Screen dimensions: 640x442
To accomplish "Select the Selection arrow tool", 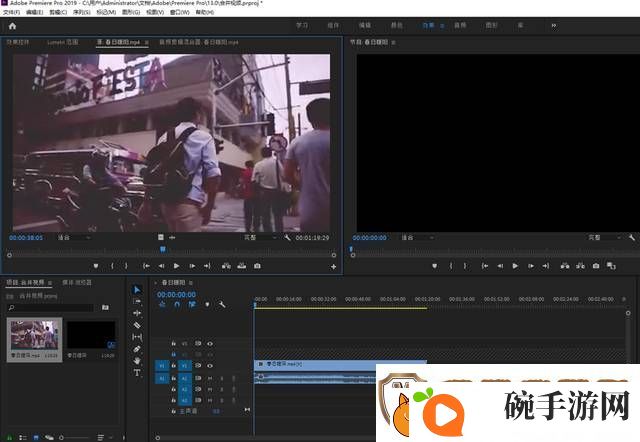I will 137,289.
